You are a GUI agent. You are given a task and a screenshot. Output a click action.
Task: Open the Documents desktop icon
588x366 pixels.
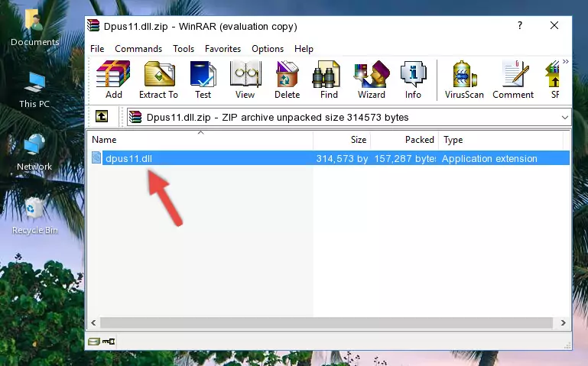pos(34,27)
